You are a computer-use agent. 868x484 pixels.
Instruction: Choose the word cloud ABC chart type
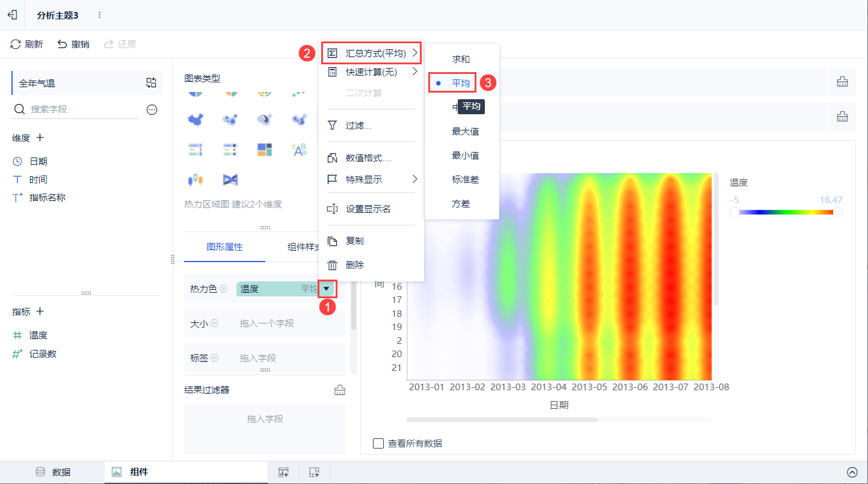(x=300, y=149)
